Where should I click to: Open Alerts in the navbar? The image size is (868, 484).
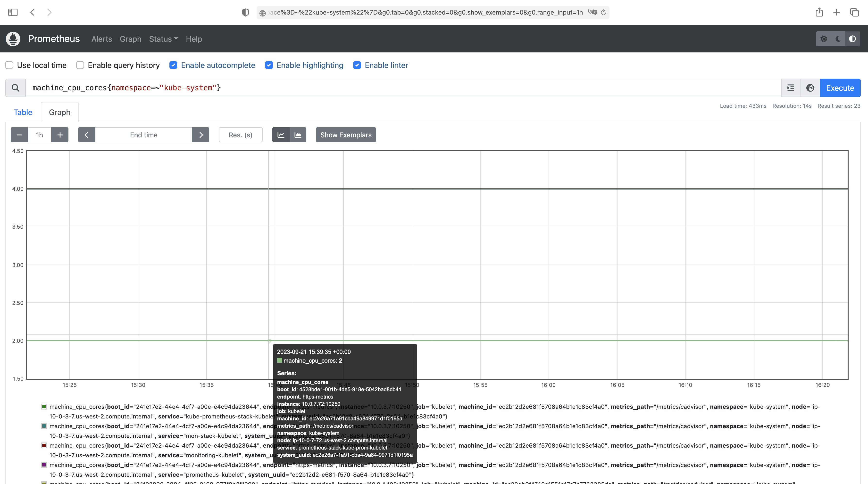coord(101,39)
